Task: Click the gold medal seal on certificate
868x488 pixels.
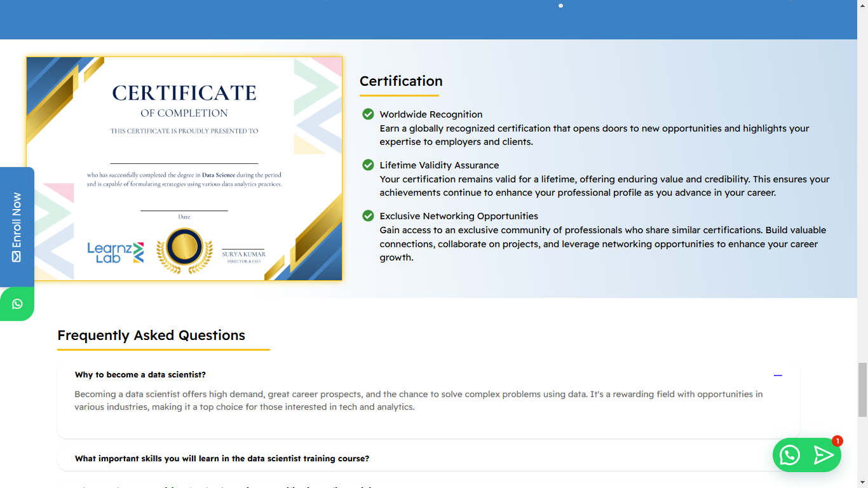Action: pos(184,250)
